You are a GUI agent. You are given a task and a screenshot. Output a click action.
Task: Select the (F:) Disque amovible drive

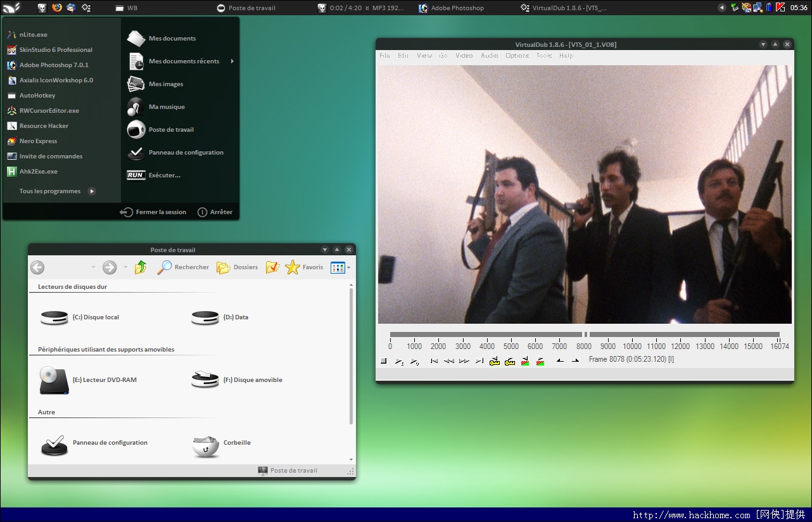pos(237,380)
